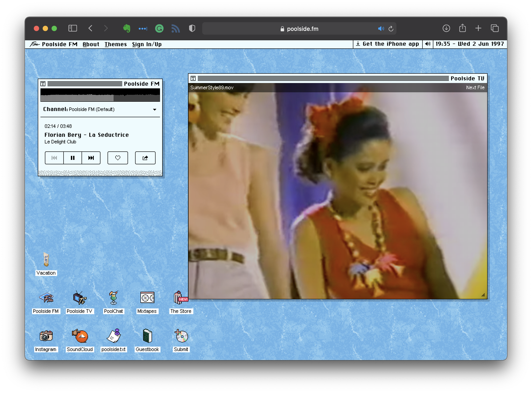Image resolution: width=532 pixels, height=393 pixels.
Task: Open the Poolside FM desktop icon
Action: click(46, 298)
